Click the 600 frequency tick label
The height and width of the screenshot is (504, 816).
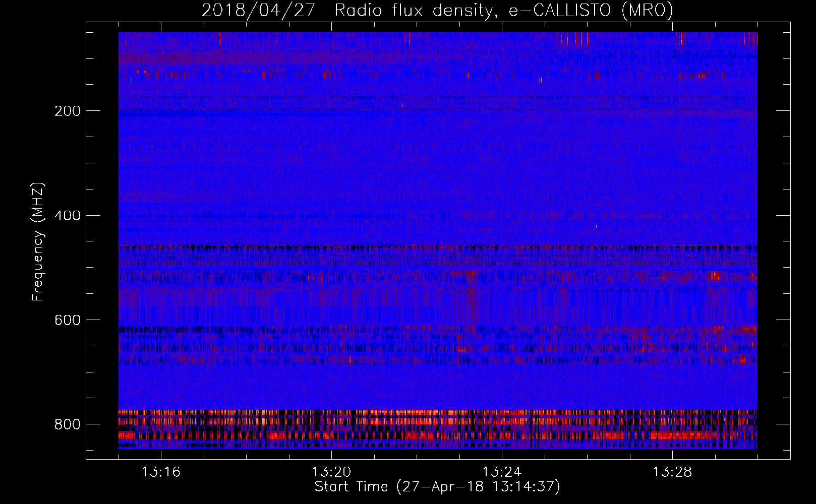pos(68,321)
